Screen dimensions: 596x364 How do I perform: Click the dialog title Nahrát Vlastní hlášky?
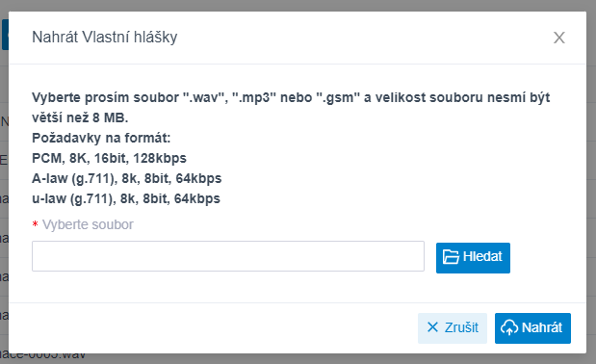(x=105, y=38)
